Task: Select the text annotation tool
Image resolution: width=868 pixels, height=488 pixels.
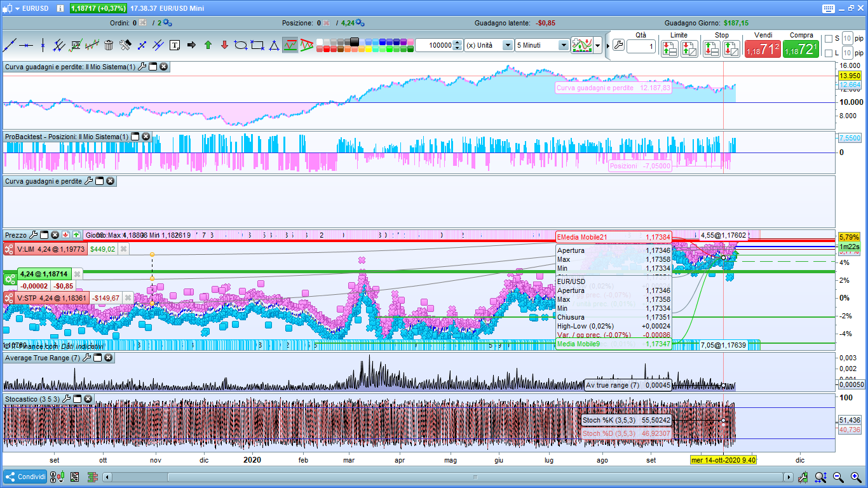Action: [175, 45]
